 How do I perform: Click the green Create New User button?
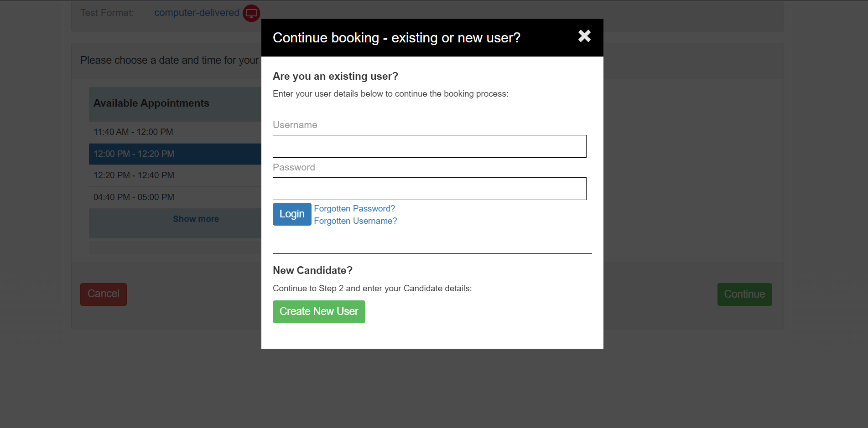tap(319, 311)
